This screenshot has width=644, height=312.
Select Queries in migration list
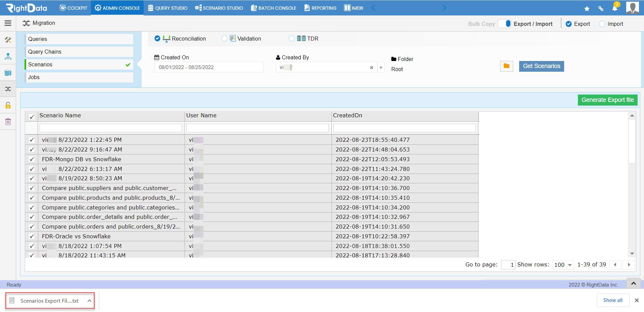point(79,39)
